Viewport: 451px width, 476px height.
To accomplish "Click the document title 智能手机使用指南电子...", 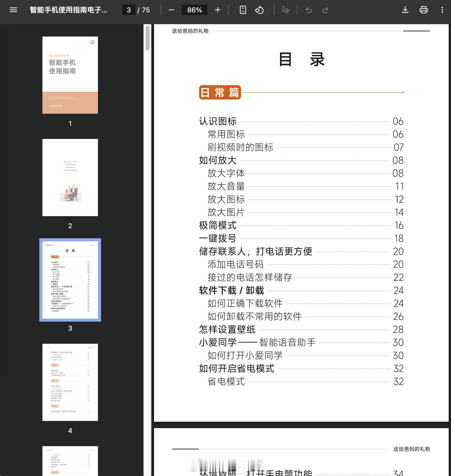I will tap(69, 10).
